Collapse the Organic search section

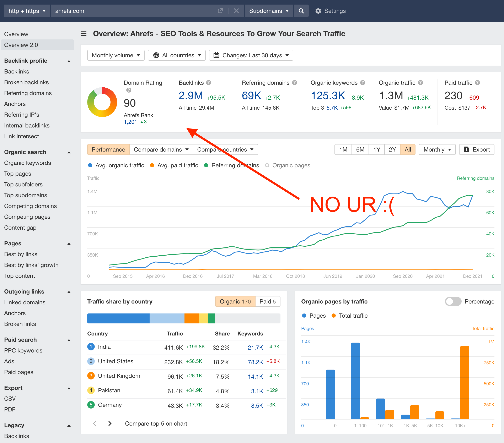click(69, 152)
